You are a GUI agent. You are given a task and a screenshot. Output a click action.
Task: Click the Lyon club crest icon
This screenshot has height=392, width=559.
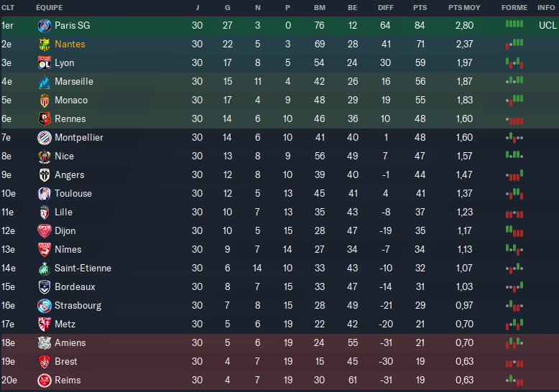[44, 63]
